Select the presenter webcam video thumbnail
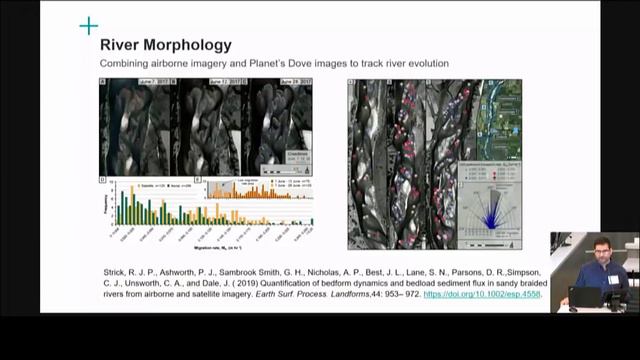The height and width of the screenshot is (360, 640). click(x=594, y=273)
